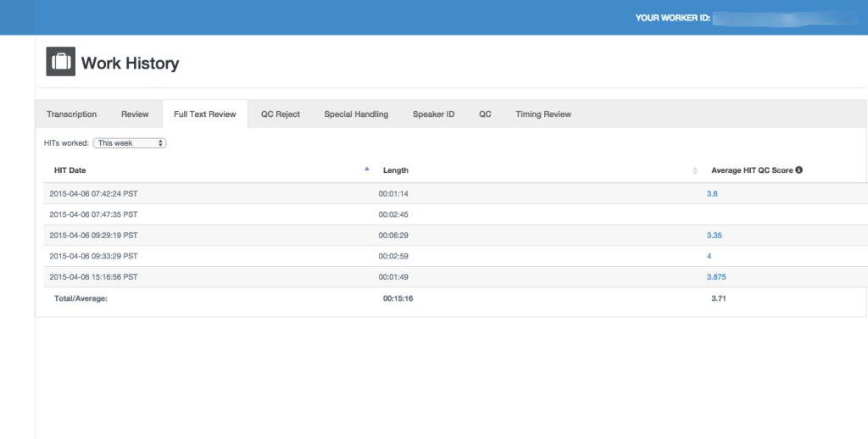The width and height of the screenshot is (868, 439).
Task: Open the QC score link showing 4
Action: pyautogui.click(x=709, y=256)
